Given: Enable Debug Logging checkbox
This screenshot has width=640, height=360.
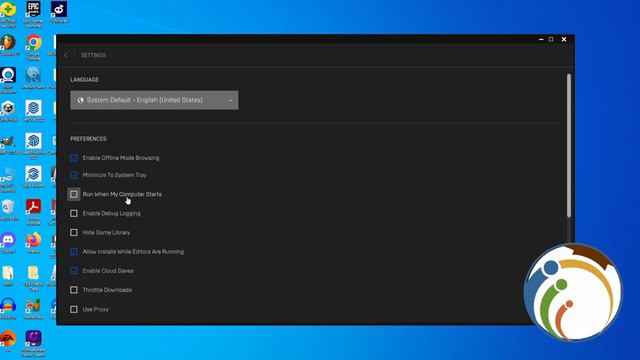Looking at the screenshot, I should [x=74, y=213].
